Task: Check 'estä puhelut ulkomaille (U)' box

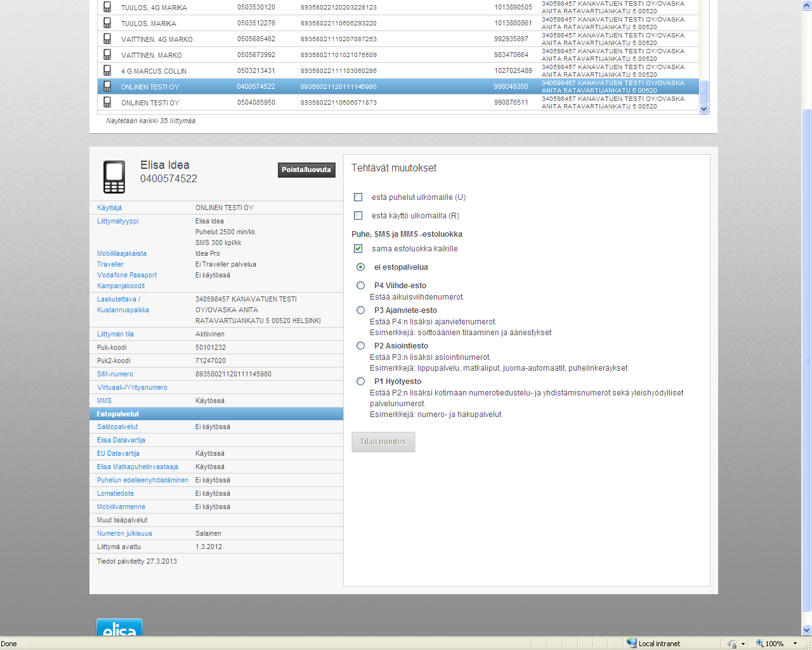Action: [x=358, y=197]
